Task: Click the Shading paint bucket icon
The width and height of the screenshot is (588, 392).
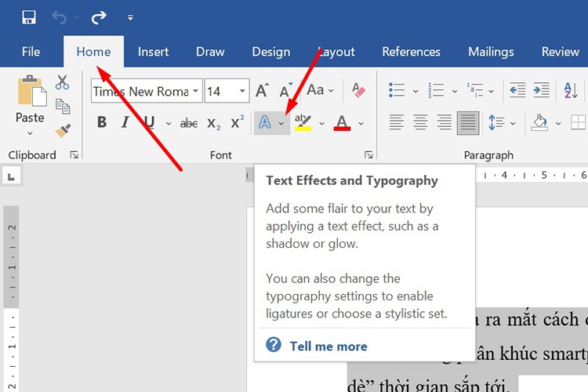Action: pyautogui.click(x=539, y=122)
